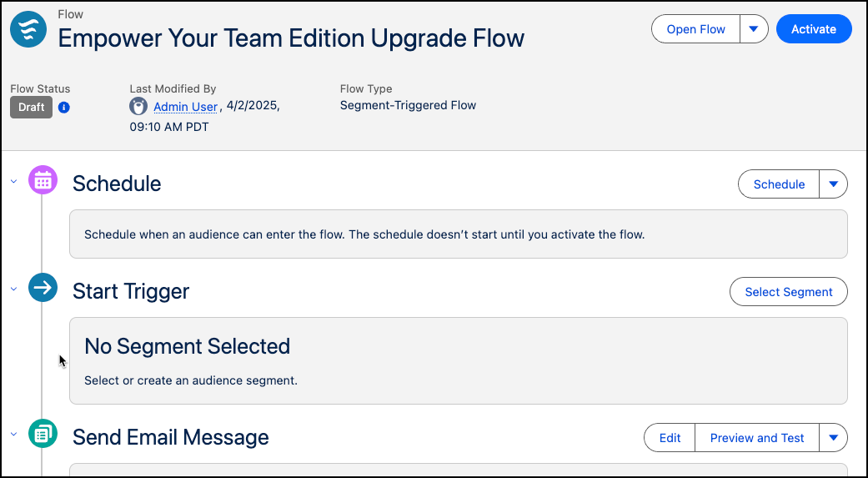Collapse the Send Email Message section chevron
868x478 pixels.
pyautogui.click(x=13, y=434)
